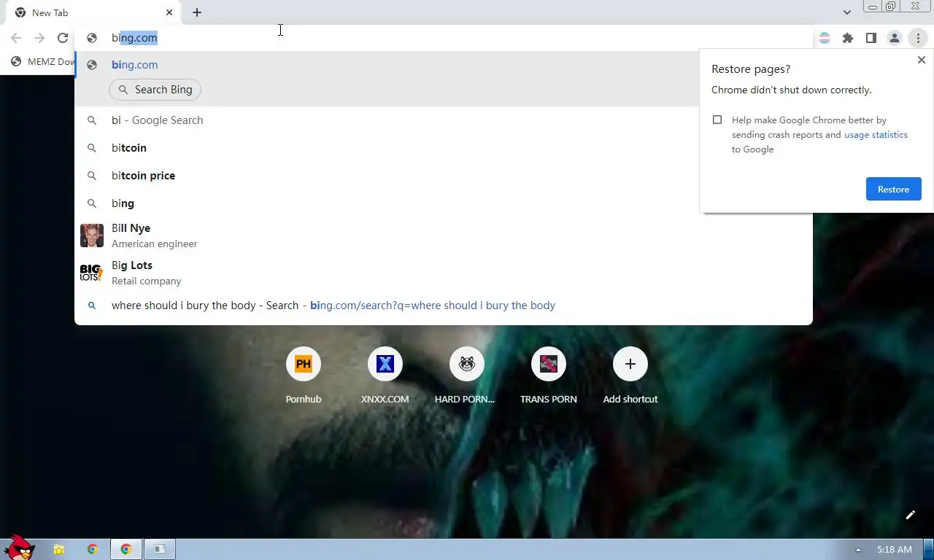
Task: Click the Restore button
Action: 893,189
